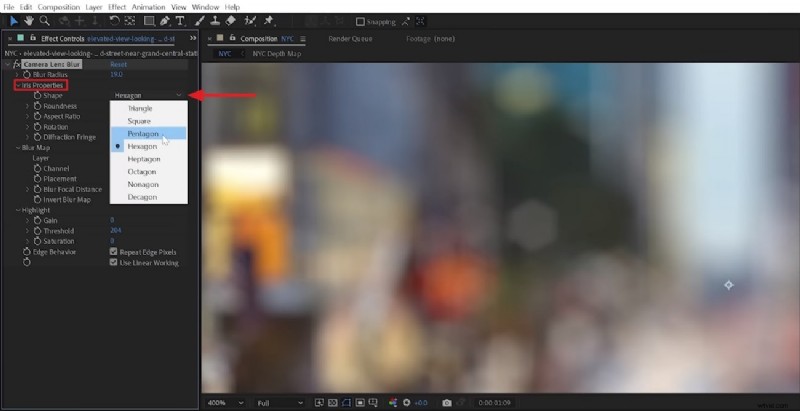The height and width of the screenshot is (411, 800).
Task: Toggle mask and shape path visibility icon
Action: click(x=346, y=403)
